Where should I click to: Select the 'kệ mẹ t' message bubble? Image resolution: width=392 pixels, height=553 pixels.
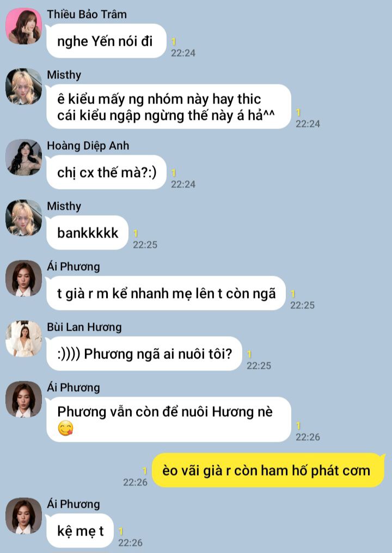[x=79, y=531]
